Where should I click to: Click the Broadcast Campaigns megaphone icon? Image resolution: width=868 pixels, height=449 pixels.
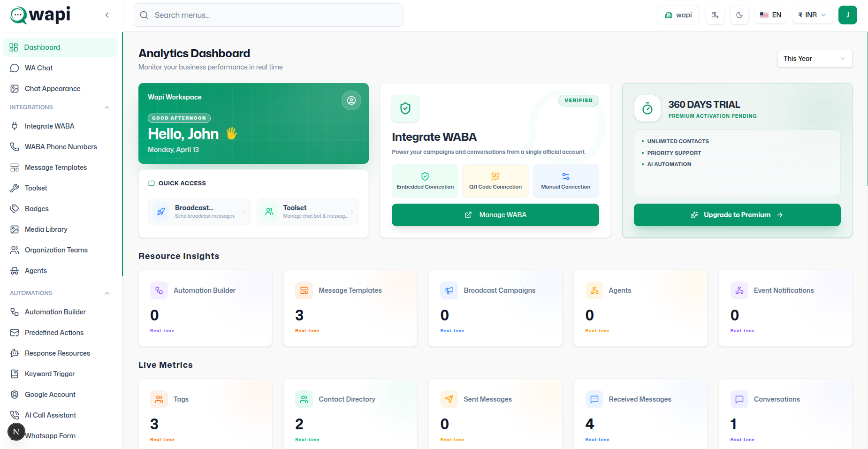pos(449,290)
